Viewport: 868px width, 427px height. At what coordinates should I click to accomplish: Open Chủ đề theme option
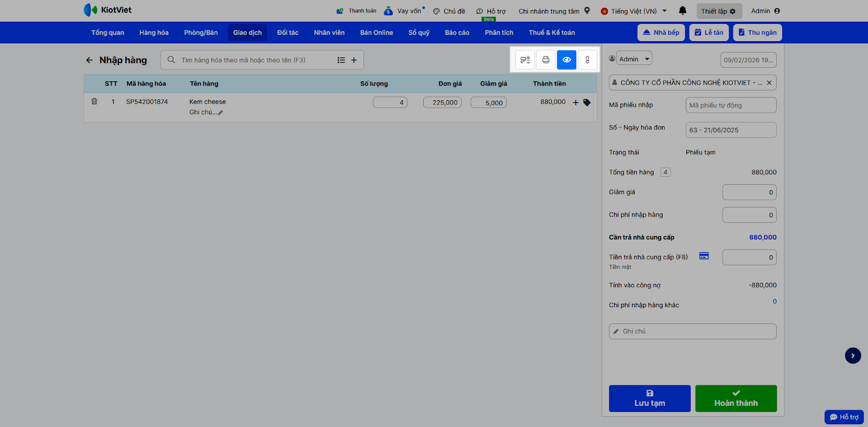[x=449, y=11]
